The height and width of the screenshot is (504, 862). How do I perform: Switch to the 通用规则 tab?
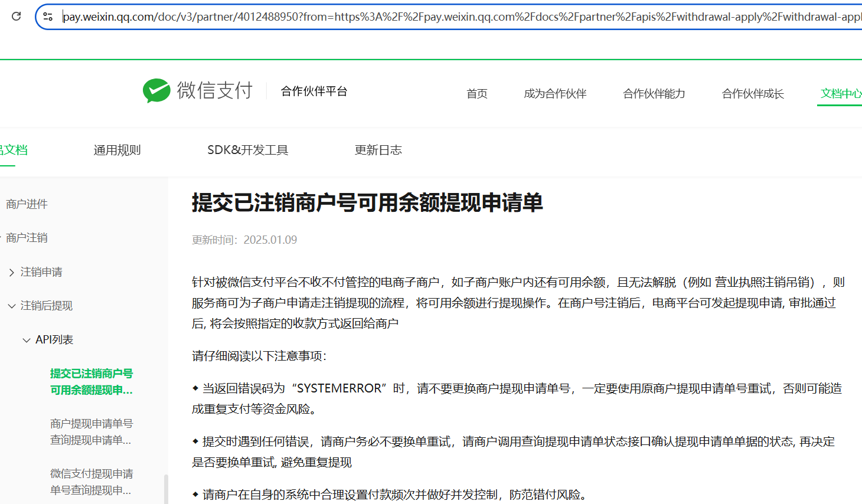tap(117, 150)
